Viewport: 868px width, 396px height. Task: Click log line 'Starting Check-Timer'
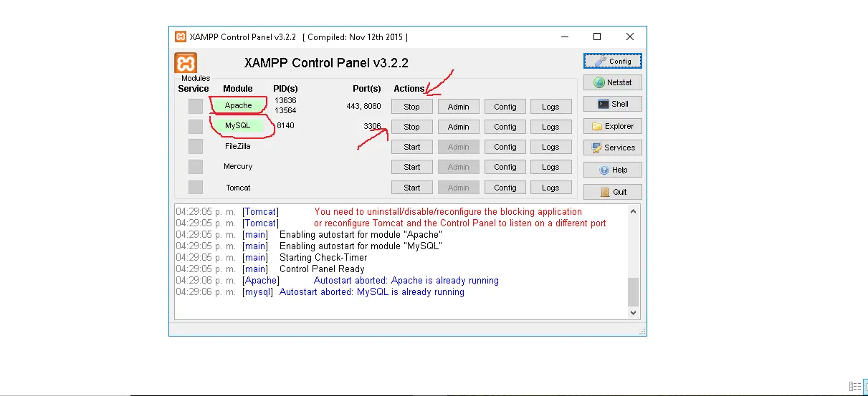click(x=323, y=258)
